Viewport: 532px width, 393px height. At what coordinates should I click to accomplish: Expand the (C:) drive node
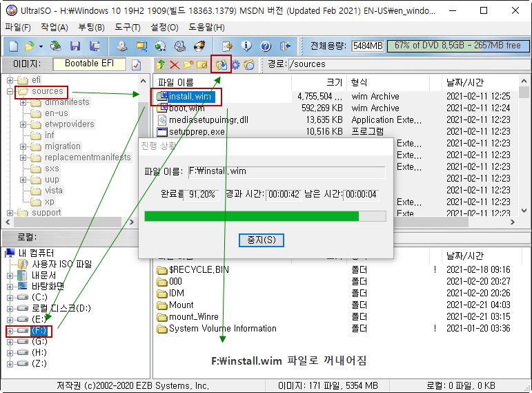[x=10, y=298]
